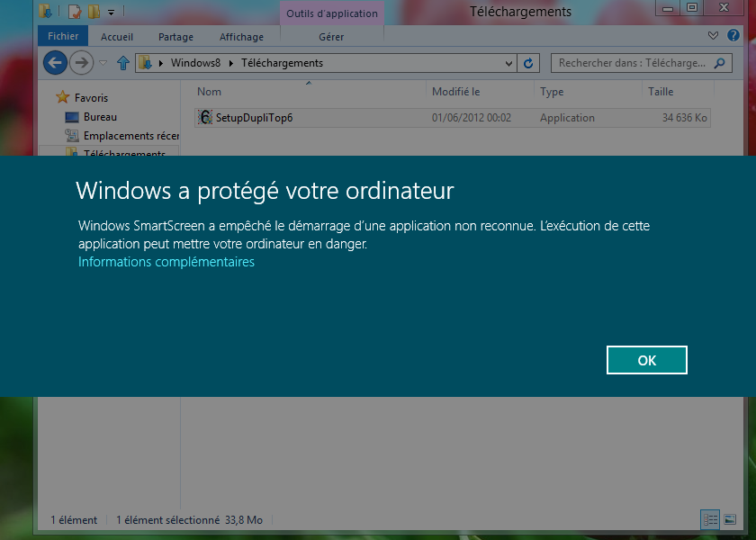Image resolution: width=756 pixels, height=540 pixels.
Task: Maximize the Téléchargements window
Action: [692, 7]
